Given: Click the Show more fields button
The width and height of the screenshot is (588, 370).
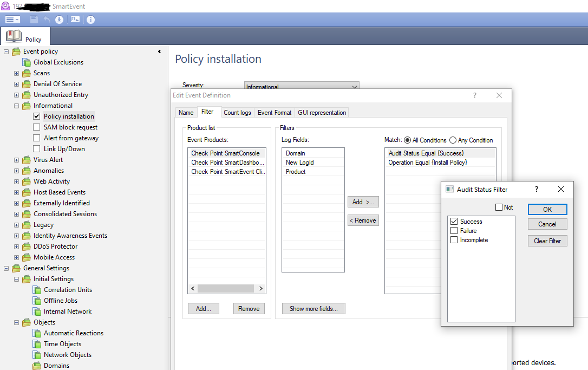Looking at the screenshot, I should pos(313,309).
